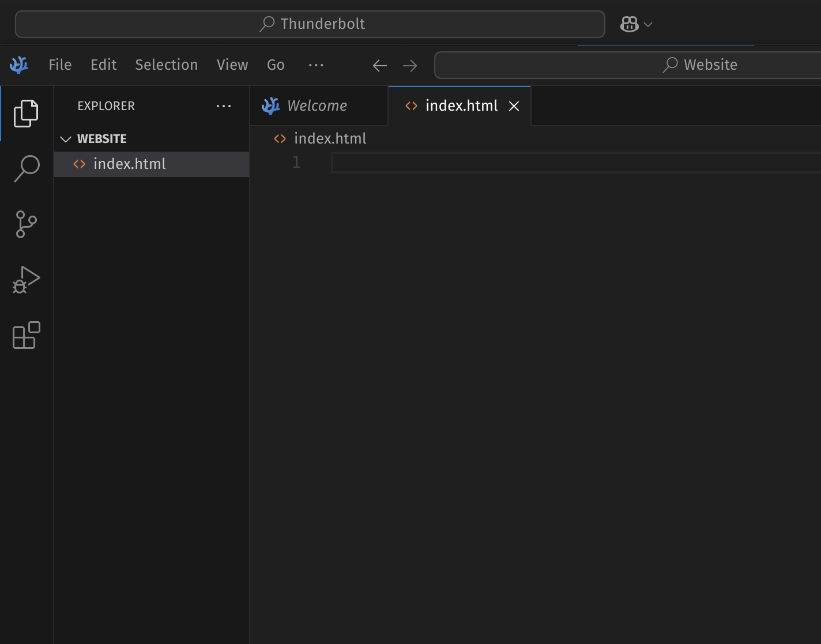The width and height of the screenshot is (821, 644).
Task: Collapse the WEBSITE folder section
Action: 66,139
